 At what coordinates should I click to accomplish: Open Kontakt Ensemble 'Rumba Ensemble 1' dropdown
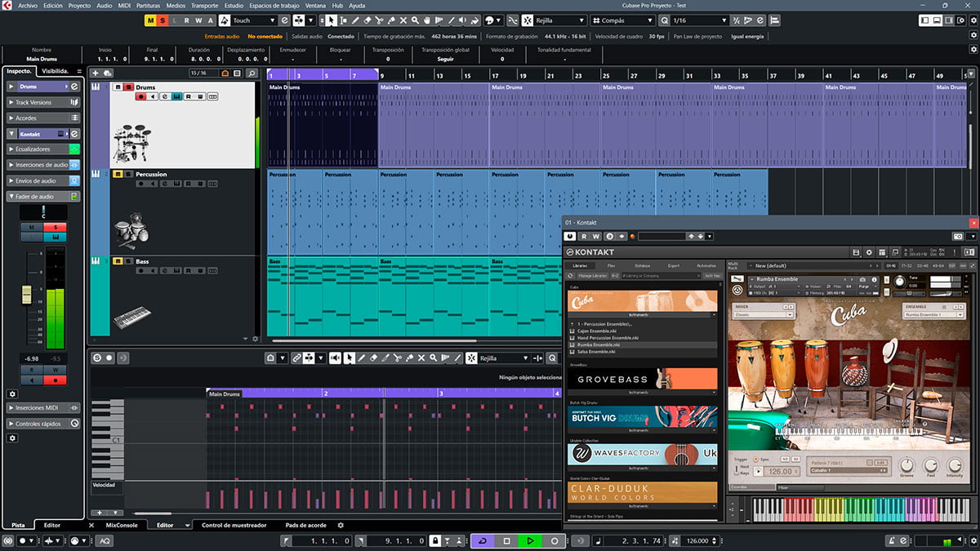pyautogui.click(x=933, y=314)
